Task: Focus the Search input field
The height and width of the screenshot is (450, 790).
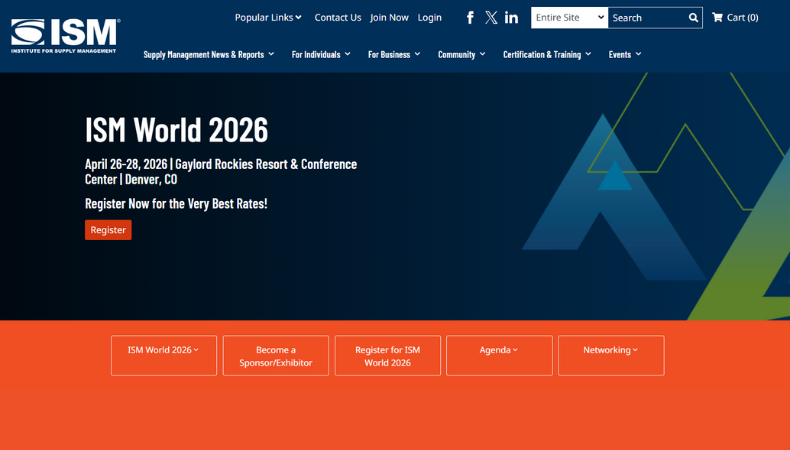Action: [647, 18]
